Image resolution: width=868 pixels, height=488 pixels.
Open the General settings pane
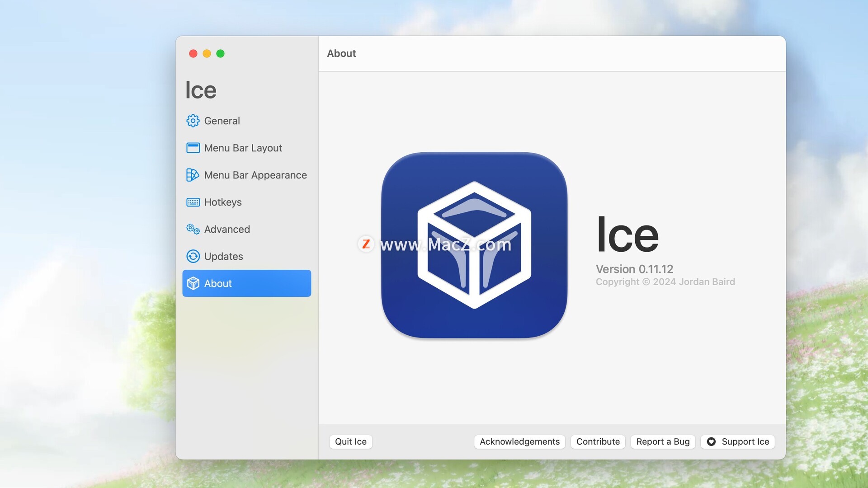(247, 121)
